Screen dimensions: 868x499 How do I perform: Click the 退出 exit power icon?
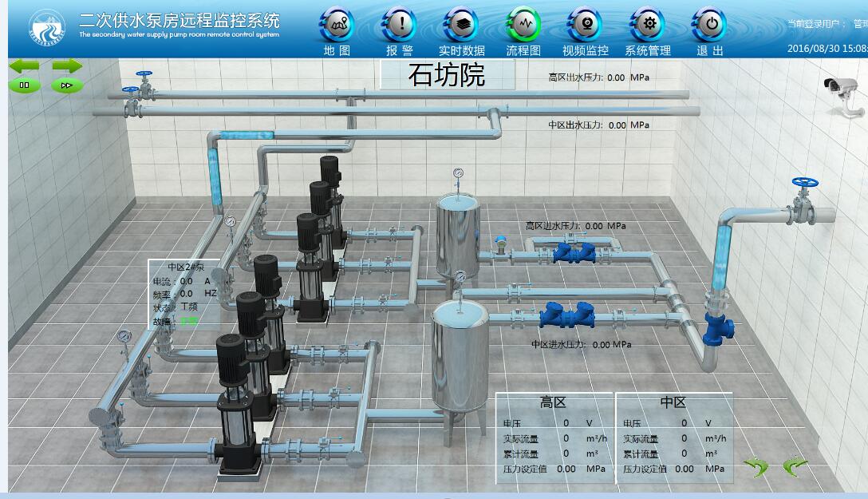(709, 26)
